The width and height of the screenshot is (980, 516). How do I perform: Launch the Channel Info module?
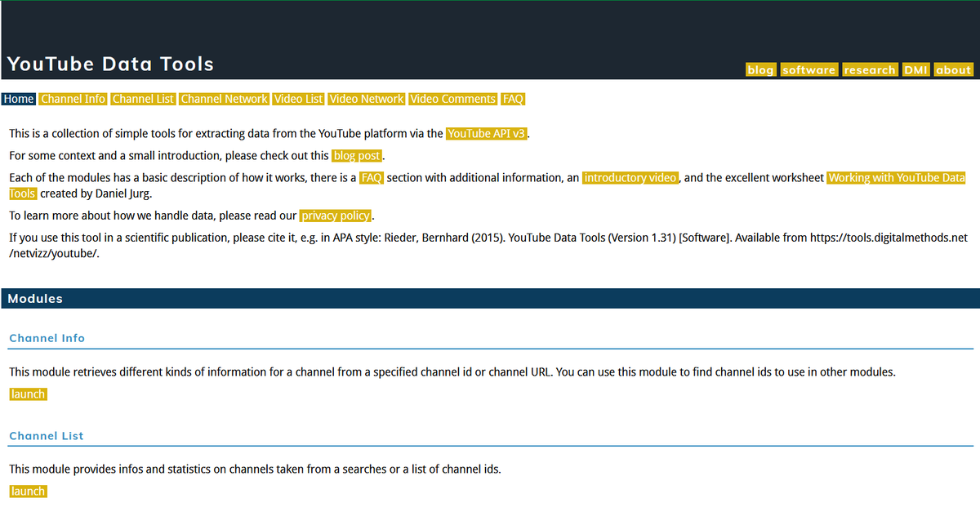pyautogui.click(x=28, y=394)
